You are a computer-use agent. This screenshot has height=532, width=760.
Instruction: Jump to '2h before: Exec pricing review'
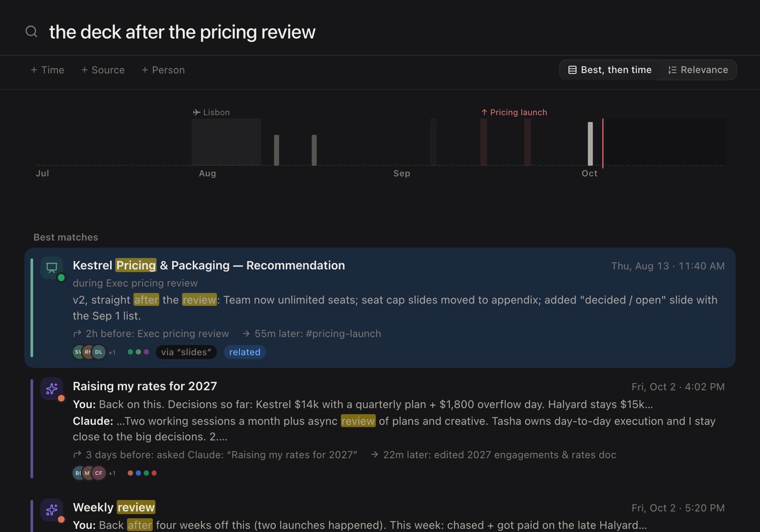click(x=151, y=334)
